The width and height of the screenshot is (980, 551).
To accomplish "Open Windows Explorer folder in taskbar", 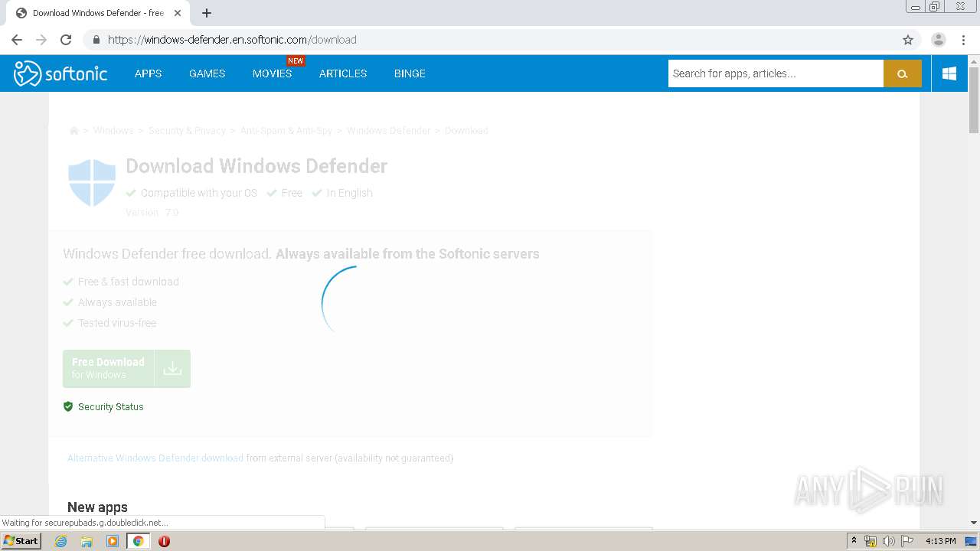I will pos(87,541).
